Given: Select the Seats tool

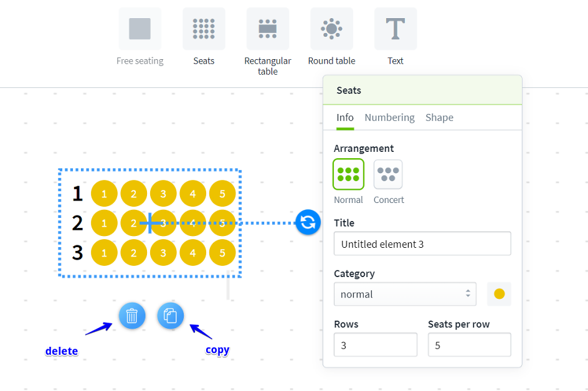Looking at the screenshot, I should [x=204, y=29].
